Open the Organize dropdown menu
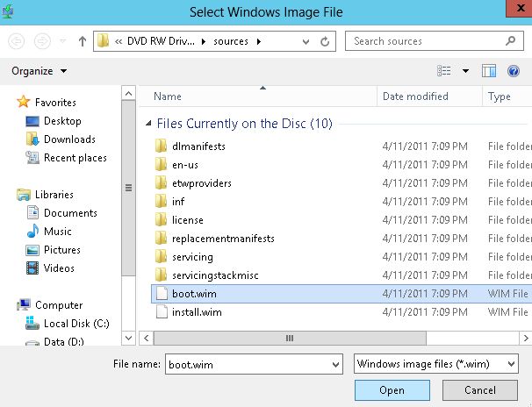 [x=40, y=71]
